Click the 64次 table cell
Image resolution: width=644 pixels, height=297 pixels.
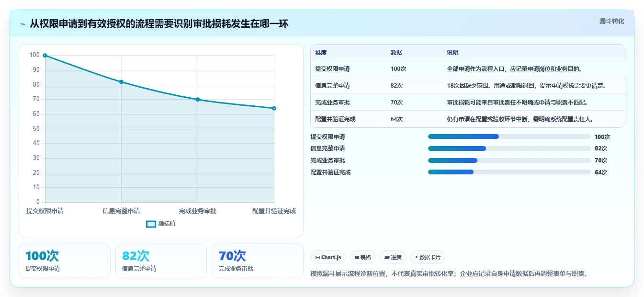(x=396, y=119)
